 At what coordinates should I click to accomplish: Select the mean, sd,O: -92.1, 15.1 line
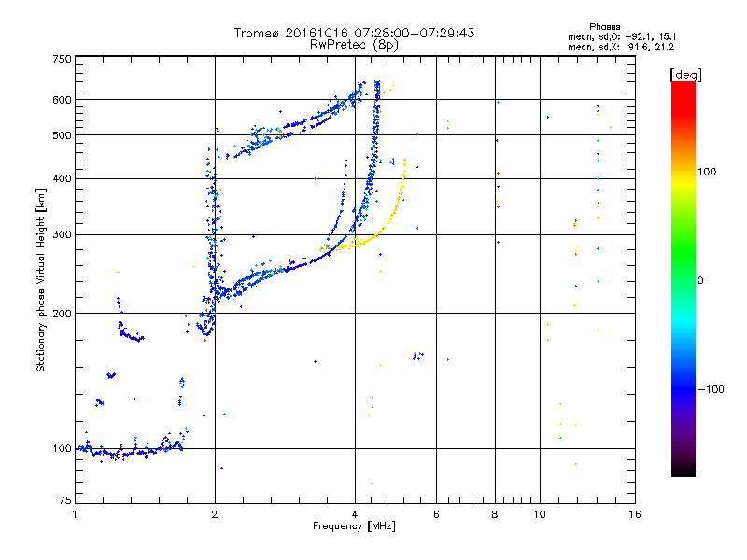622,36
